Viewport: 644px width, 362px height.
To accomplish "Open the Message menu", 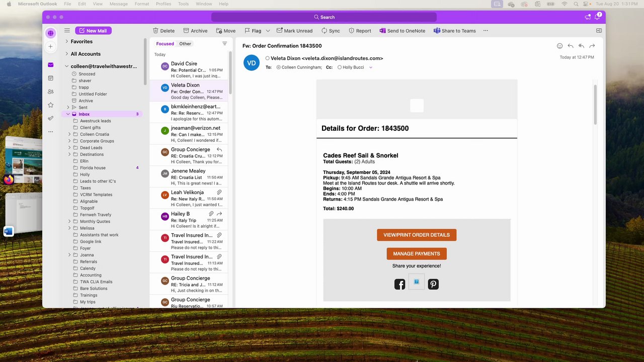I will [x=119, y=4].
